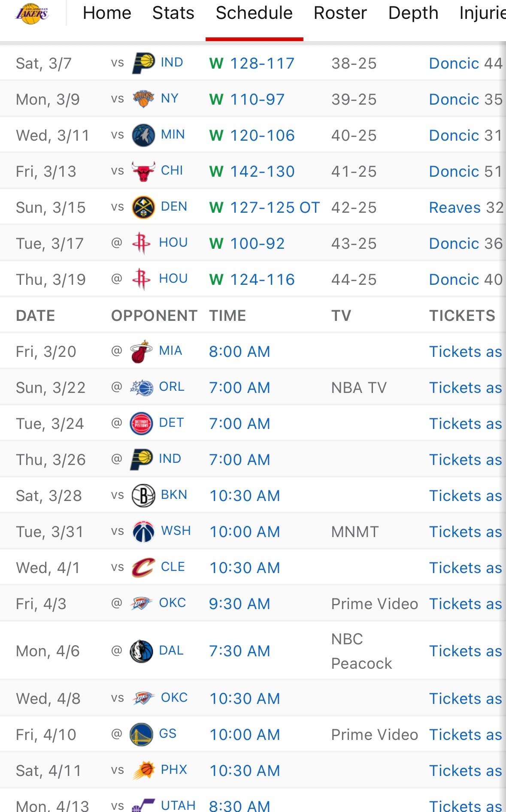Click the Warriors team logo
This screenshot has height=812, width=506.
[141, 734]
